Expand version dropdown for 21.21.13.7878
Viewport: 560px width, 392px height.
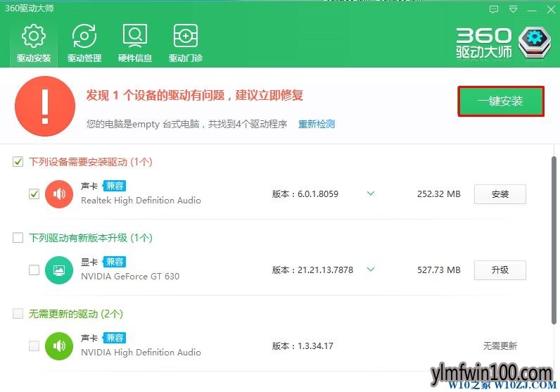[x=371, y=270]
